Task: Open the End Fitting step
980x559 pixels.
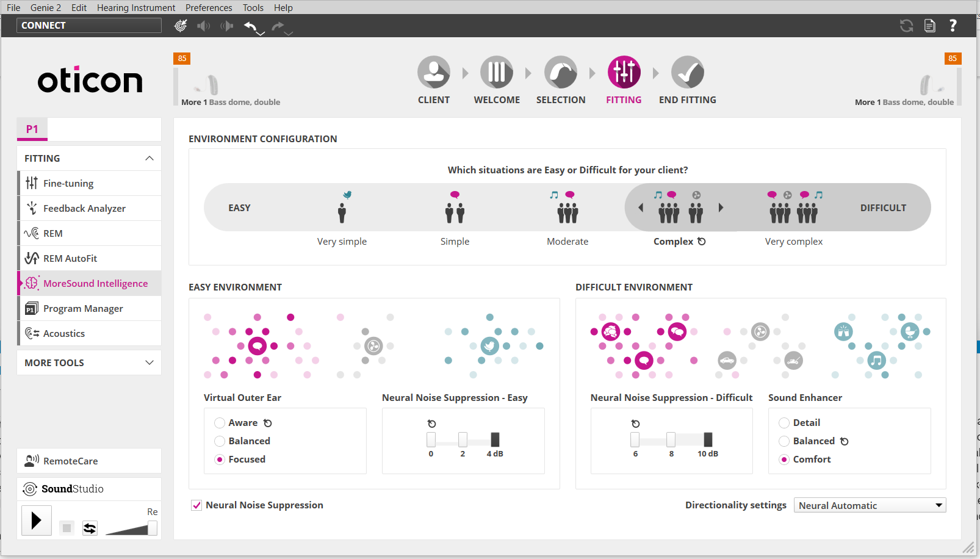Action: tap(687, 73)
